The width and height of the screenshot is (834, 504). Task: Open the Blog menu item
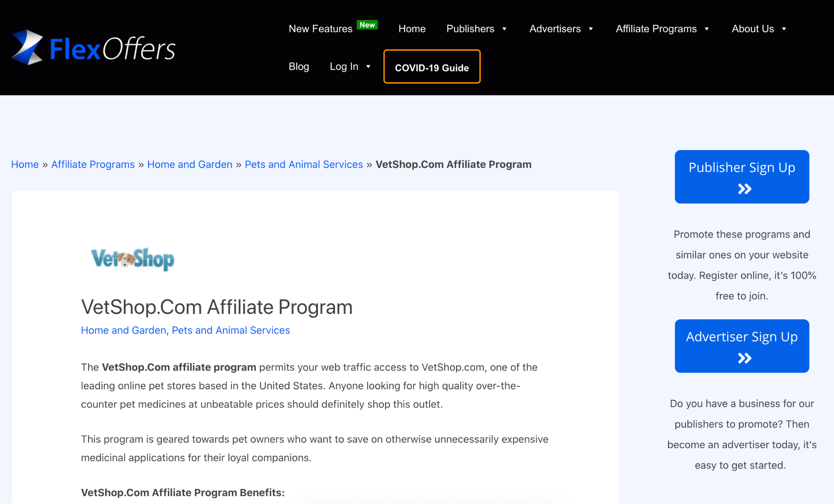pyautogui.click(x=299, y=66)
